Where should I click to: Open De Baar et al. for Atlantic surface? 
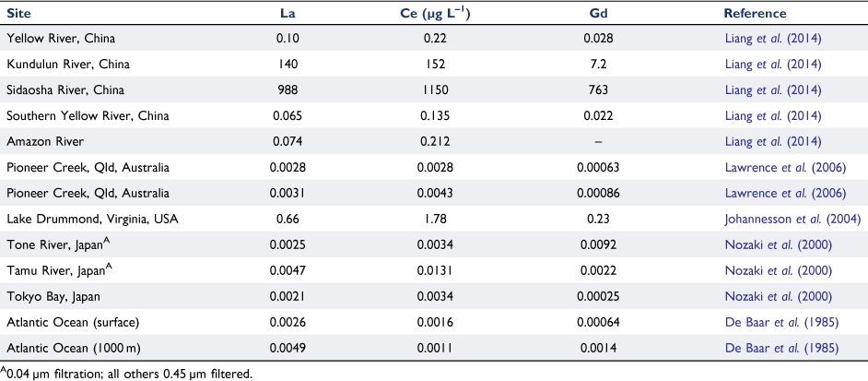pyautogui.click(x=782, y=322)
